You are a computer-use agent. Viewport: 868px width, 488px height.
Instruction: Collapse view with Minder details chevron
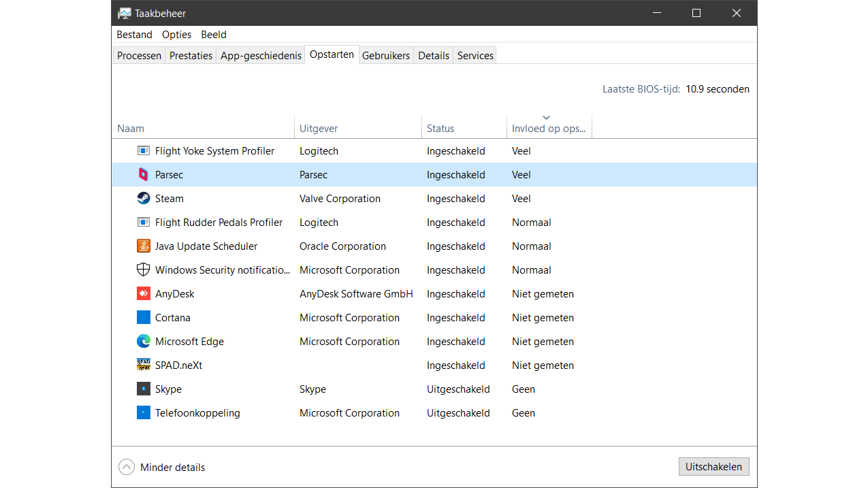point(127,467)
